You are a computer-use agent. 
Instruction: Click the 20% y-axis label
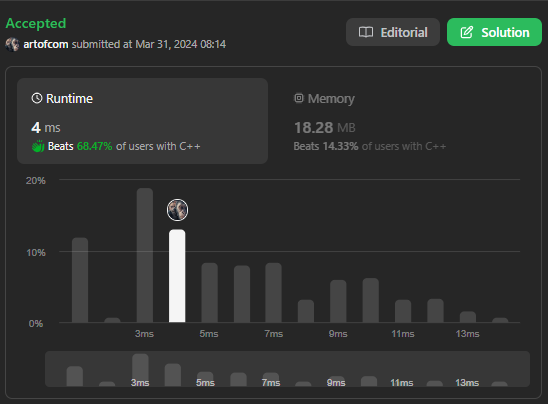pyautogui.click(x=36, y=181)
